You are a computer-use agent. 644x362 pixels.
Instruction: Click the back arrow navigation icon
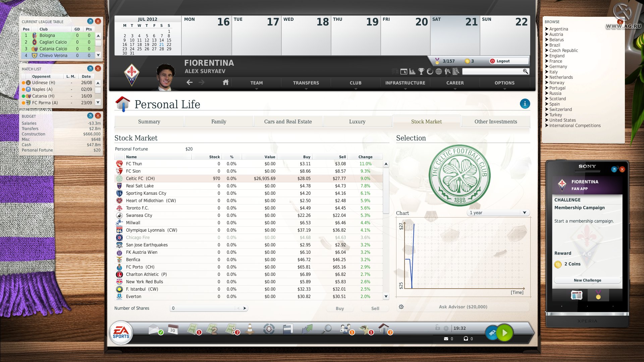coord(190,82)
